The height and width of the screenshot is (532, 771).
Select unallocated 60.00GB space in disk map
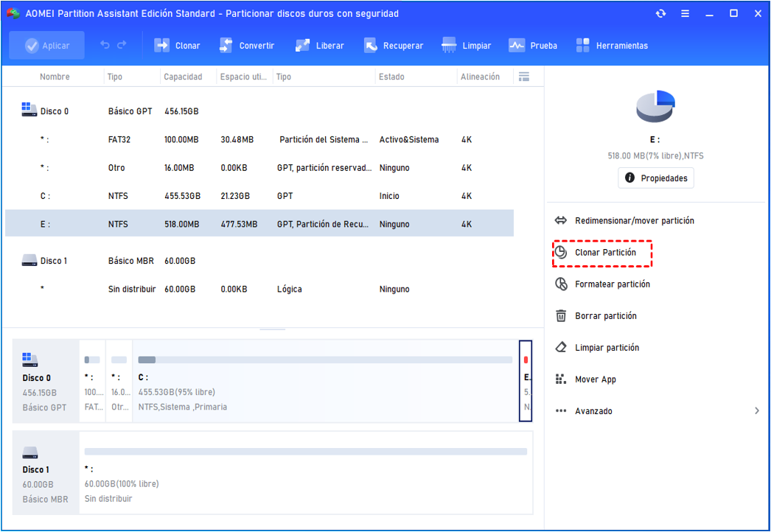pos(306,473)
